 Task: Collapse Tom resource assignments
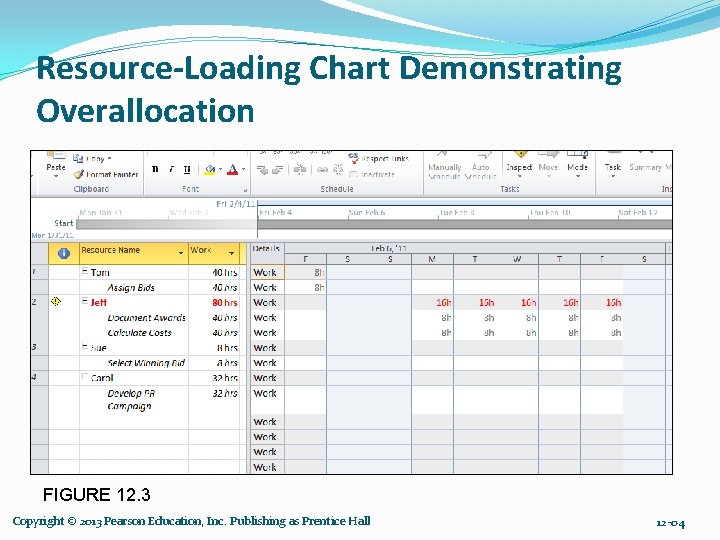(84, 271)
